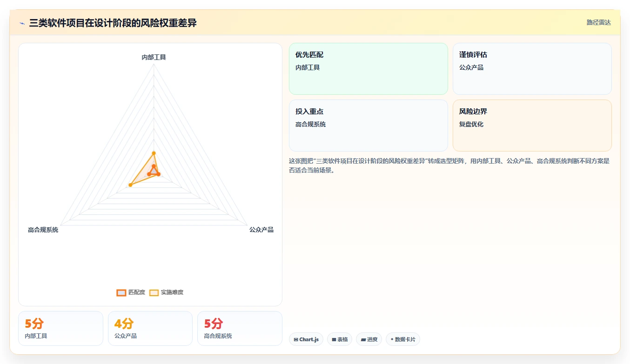The height and width of the screenshot is (364, 630).
Task: Click the title 三类软件项目在设计阶段的风险权重差异
Action: (113, 23)
